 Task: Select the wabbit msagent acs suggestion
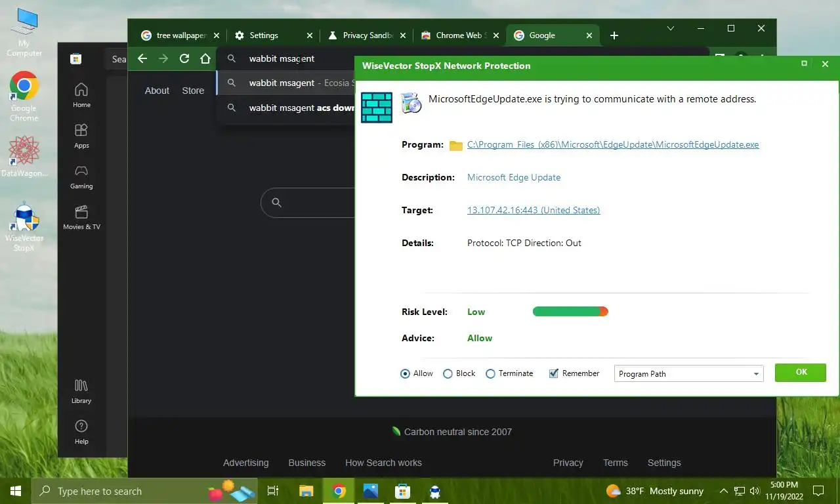pos(286,108)
